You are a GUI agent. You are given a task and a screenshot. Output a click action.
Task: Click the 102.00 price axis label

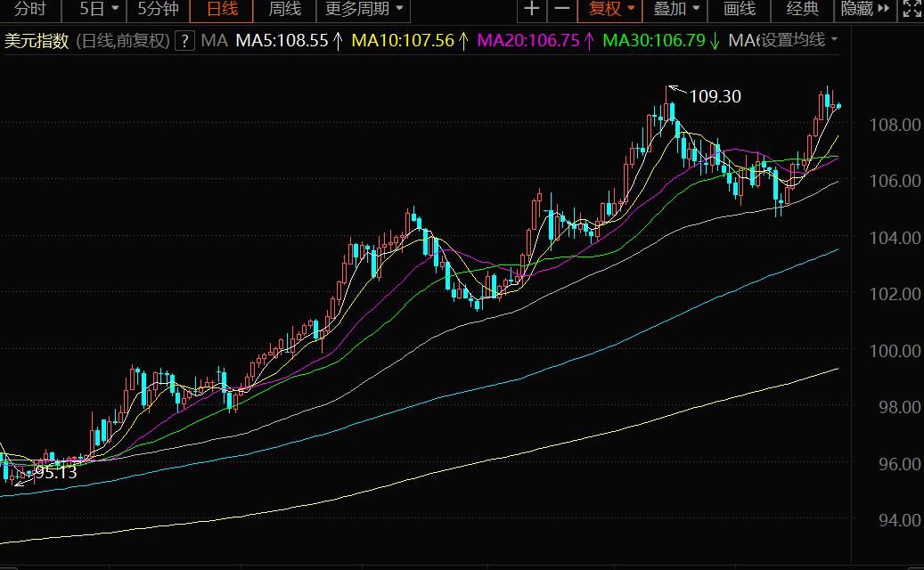click(895, 294)
